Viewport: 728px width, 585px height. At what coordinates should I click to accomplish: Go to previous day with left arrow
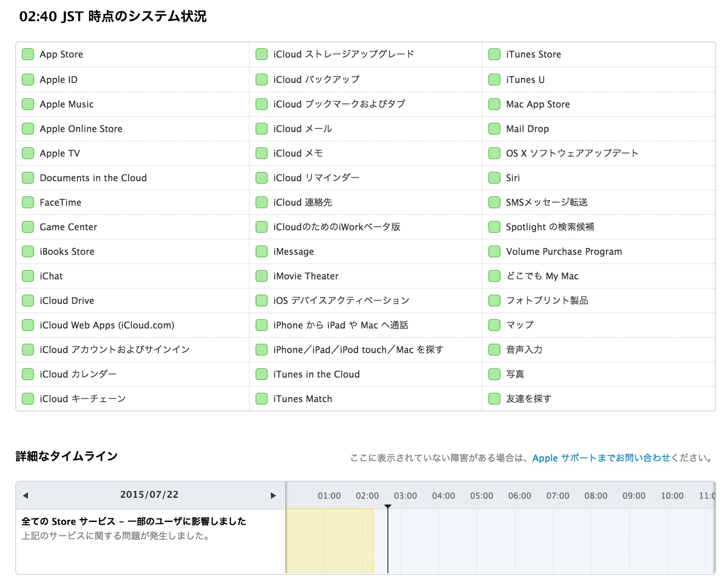25,495
